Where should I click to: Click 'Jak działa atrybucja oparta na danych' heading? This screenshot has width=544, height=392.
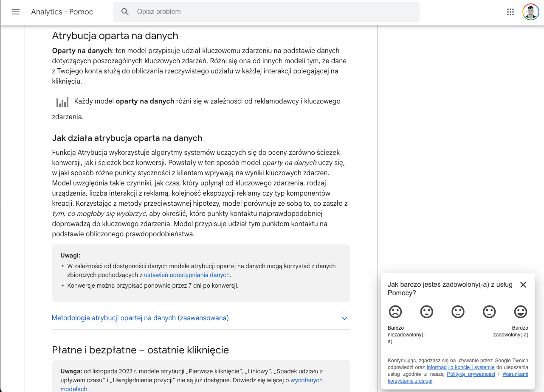127,138
